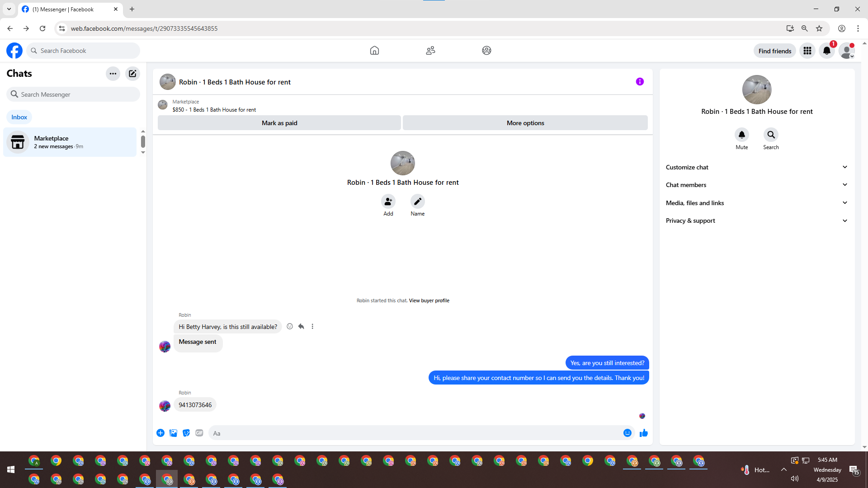React to the 'still available' message

click(290, 326)
